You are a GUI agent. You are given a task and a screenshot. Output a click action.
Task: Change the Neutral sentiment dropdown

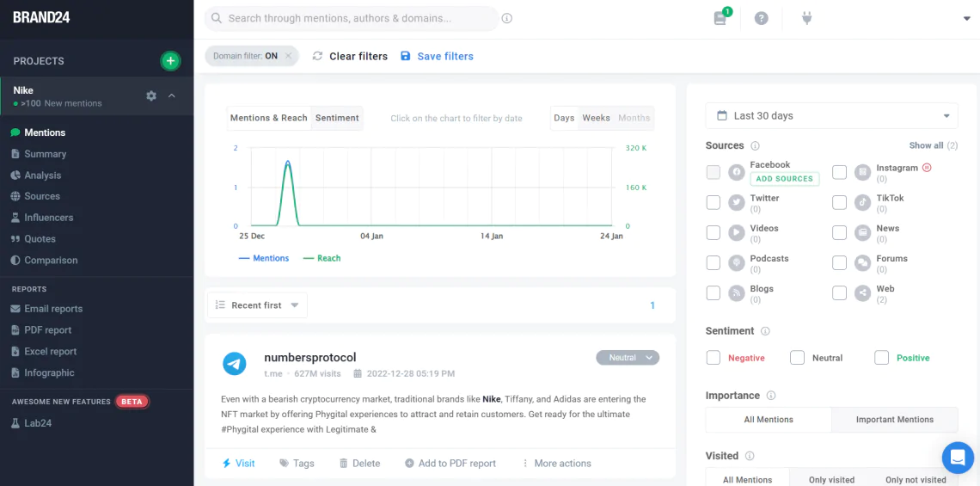click(x=628, y=358)
